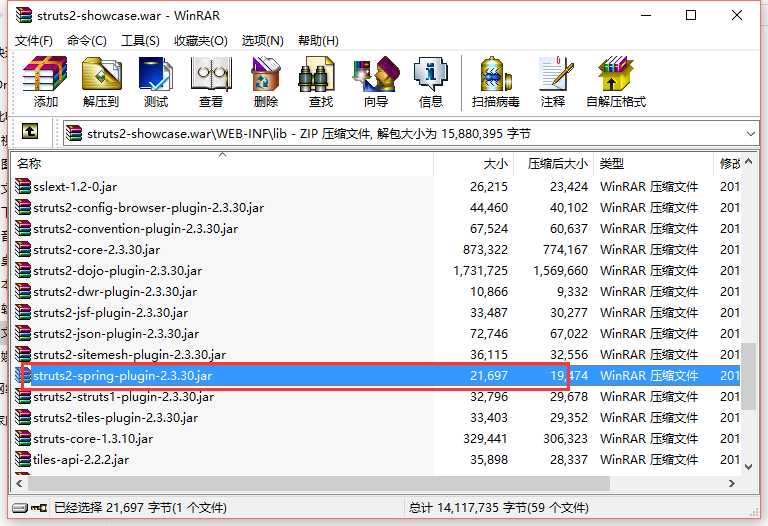This screenshot has height=526, width=768.
Task: Open the Commands (命令) menu
Action: pos(87,40)
